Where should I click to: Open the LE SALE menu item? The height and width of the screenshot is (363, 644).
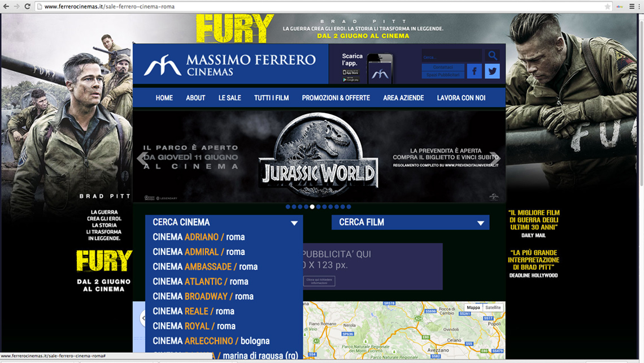pyautogui.click(x=229, y=98)
